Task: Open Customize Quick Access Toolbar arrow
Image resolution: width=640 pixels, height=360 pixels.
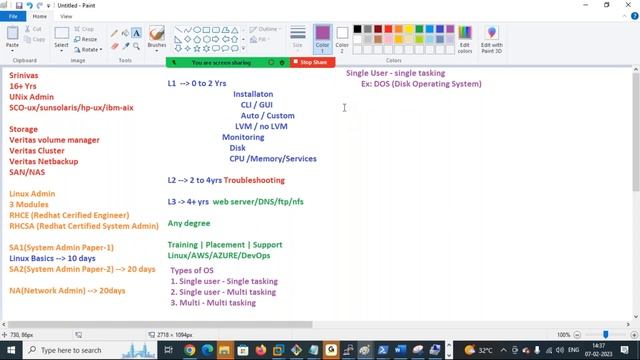Action: 48,6
